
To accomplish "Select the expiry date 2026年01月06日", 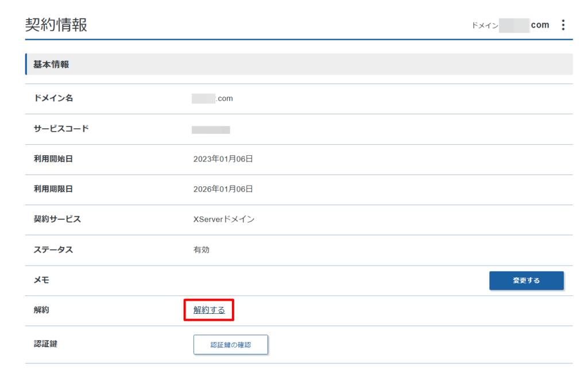I will click(223, 189).
